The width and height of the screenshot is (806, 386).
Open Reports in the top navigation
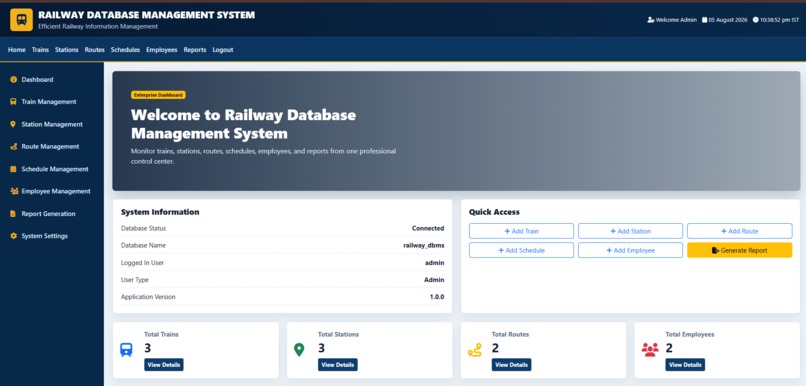click(195, 50)
